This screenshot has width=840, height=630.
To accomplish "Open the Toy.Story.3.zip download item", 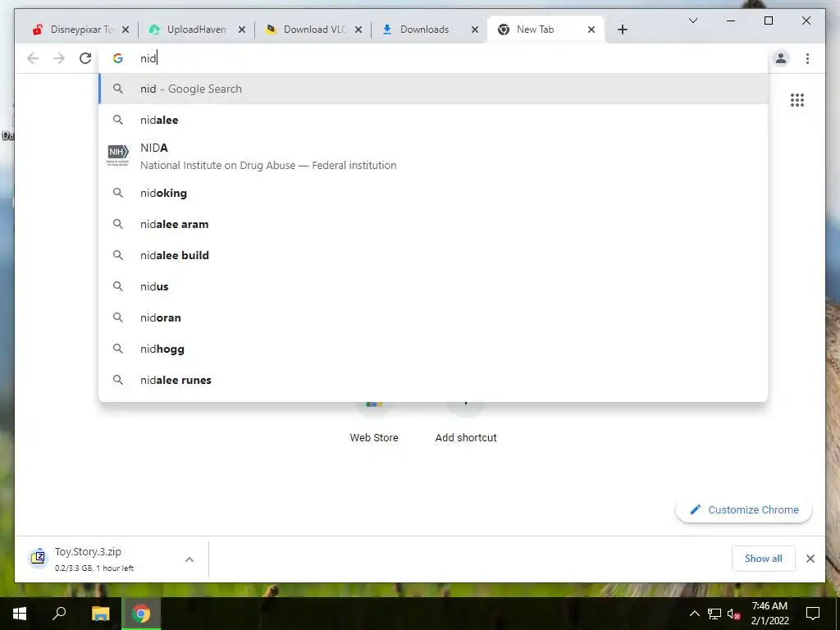I will [x=94, y=559].
